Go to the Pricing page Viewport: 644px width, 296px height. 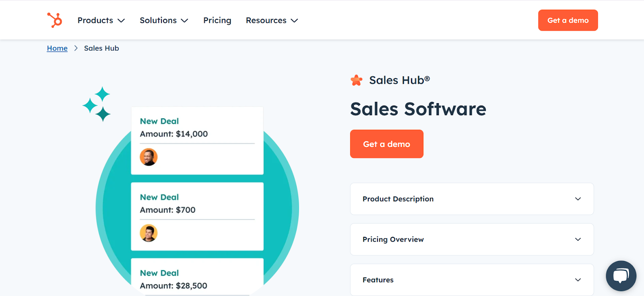pyautogui.click(x=217, y=20)
